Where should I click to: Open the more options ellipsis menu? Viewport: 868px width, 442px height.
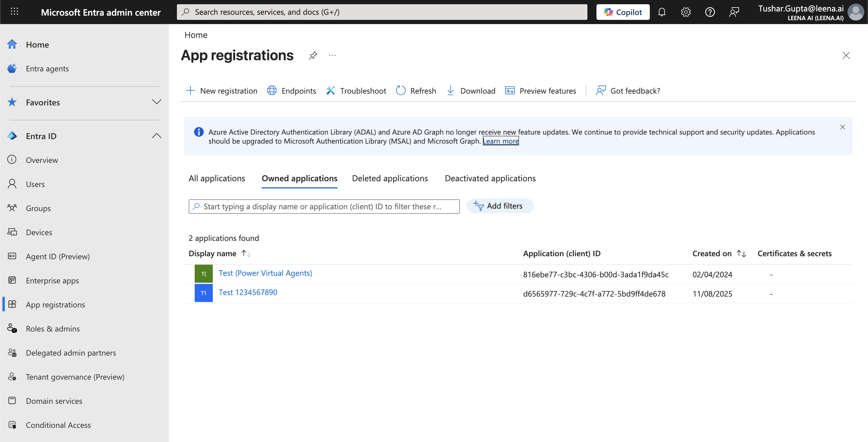tap(332, 55)
